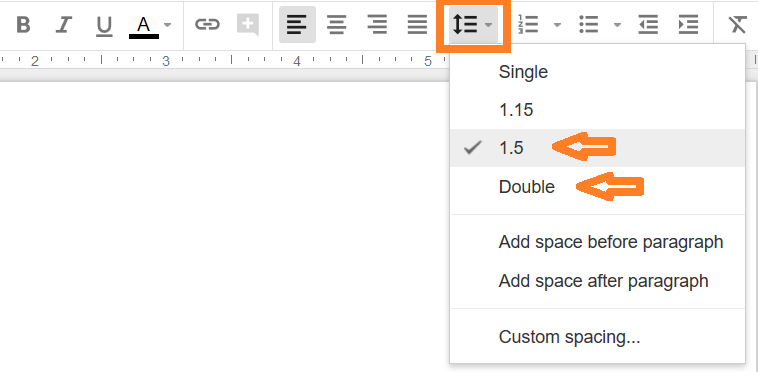This screenshot has height=372, width=758.
Task: Choose the checked 1.5 spacing option
Action: [598, 148]
